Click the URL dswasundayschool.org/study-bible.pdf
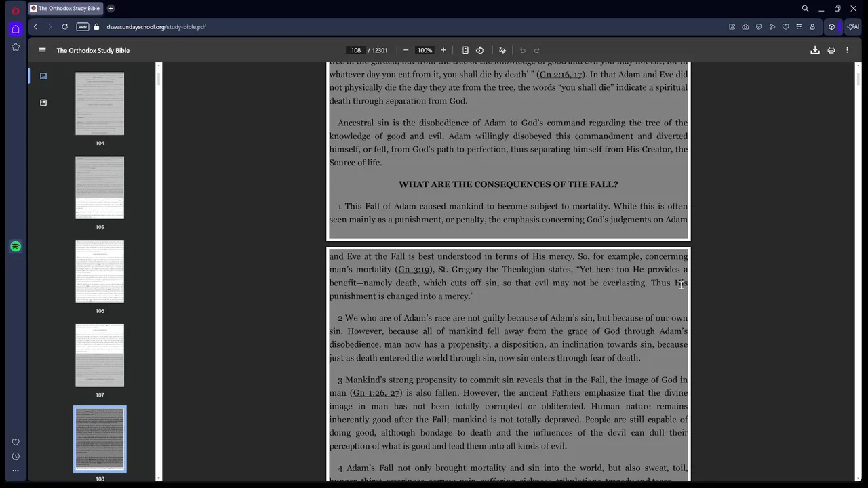868x488 pixels. click(x=156, y=27)
